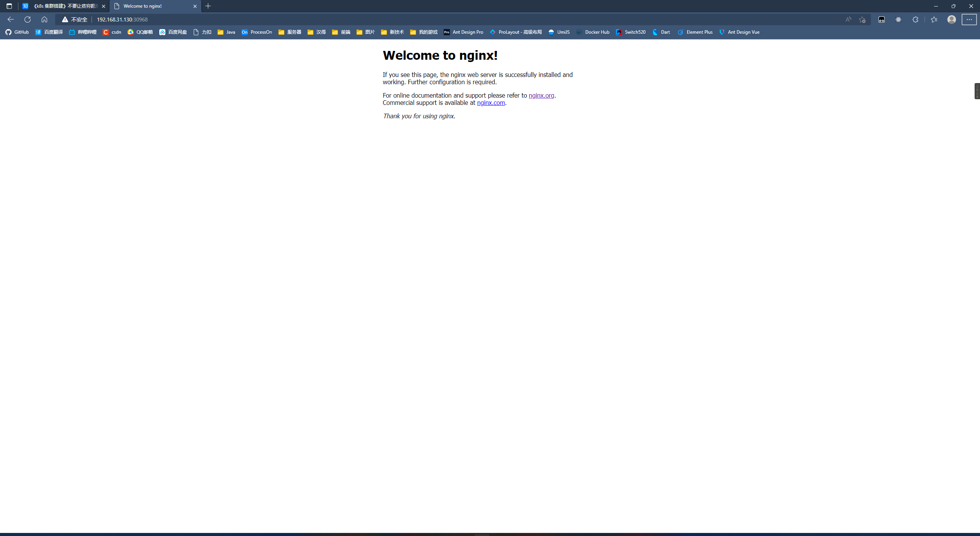Reload the nginx page
Image resolution: width=980 pixels, height=536 pixels.
tap(28, 20)
